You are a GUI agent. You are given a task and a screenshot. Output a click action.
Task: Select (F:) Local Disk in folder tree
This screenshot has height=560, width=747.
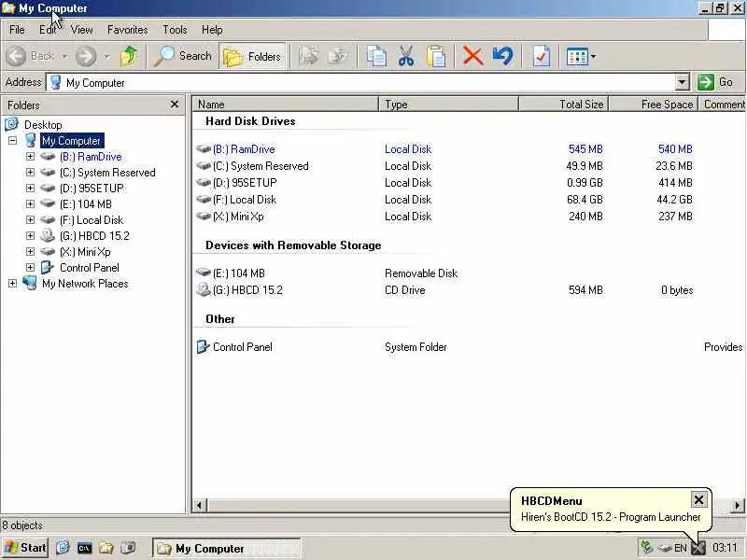(92, 220)
